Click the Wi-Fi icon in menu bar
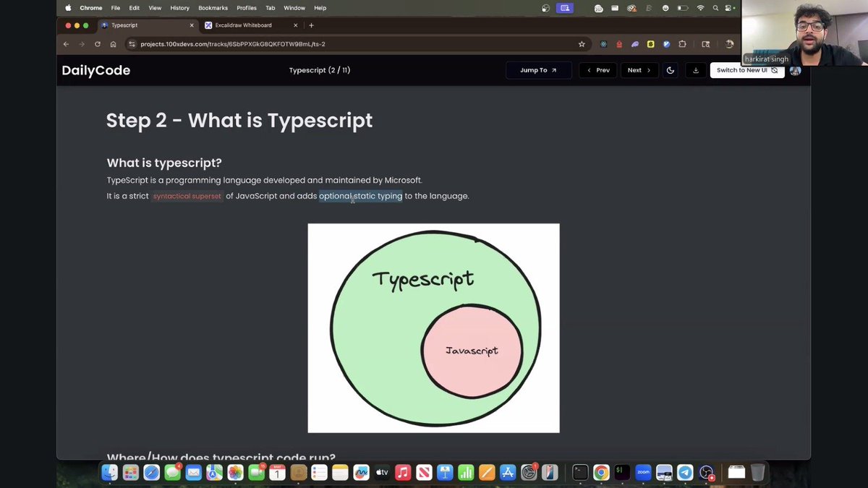 [x=700, y=8]
